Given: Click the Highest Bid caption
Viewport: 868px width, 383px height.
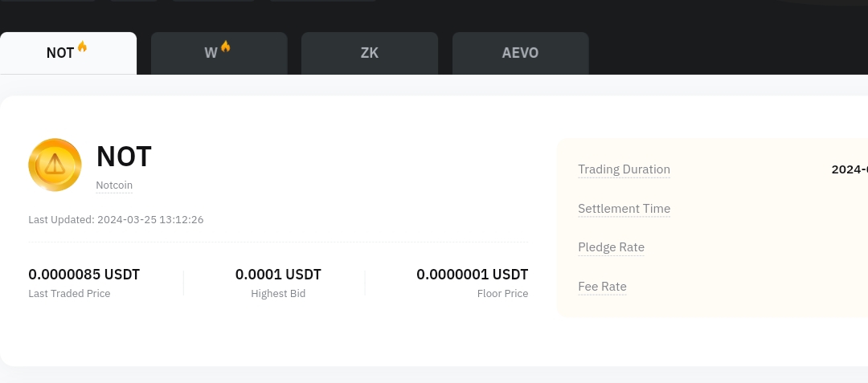Looking at the screenshot, I should point(278,293).
